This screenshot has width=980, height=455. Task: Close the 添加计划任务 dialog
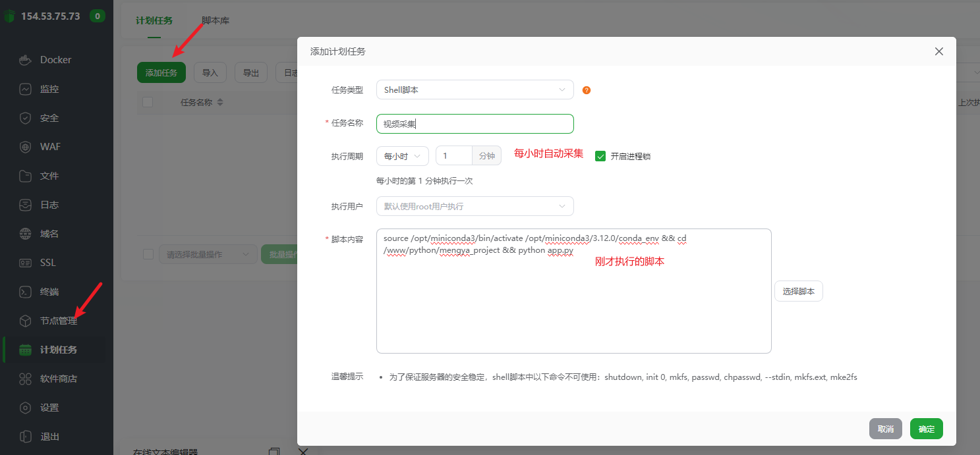tap(939, 51)
